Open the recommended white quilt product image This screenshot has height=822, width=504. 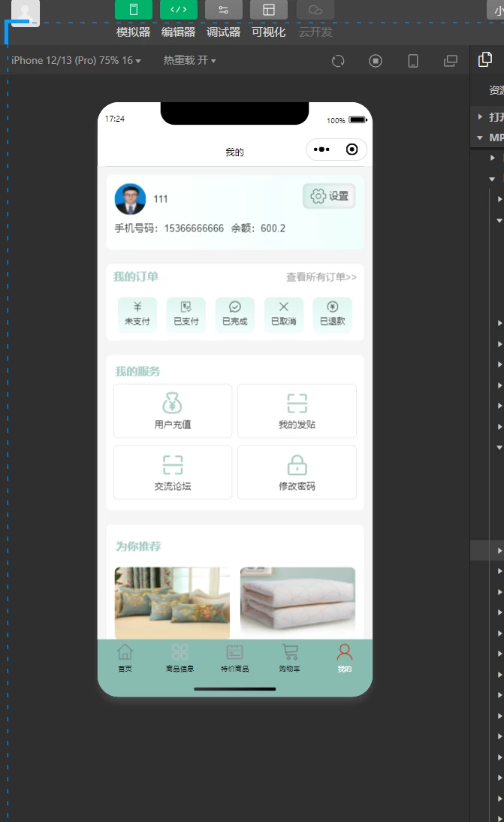pos(297,603)
